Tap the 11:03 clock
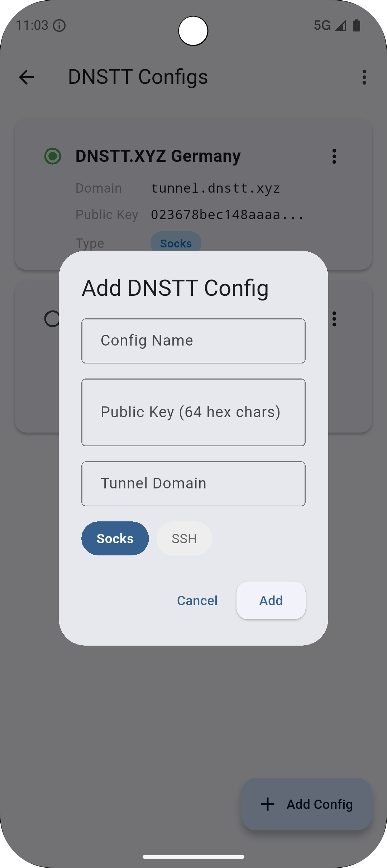The height and width of the screenshot is (868, 387). point(32,25)
